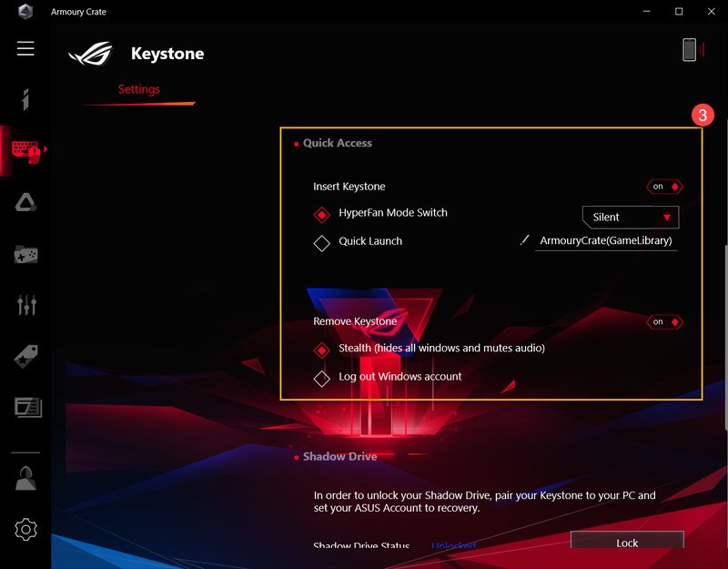Click the ROG logo beside Keystone

tap(91, 54)
